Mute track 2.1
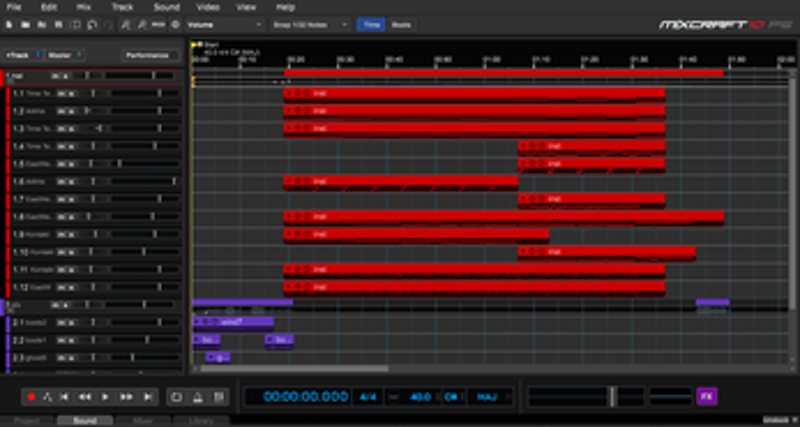 pos(60,322)
